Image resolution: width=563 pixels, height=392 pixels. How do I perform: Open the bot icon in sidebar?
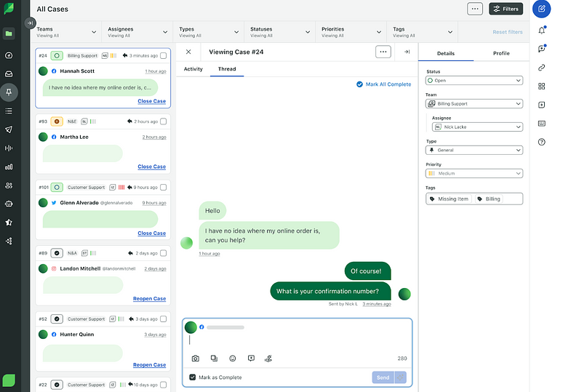tap(9, 204)
